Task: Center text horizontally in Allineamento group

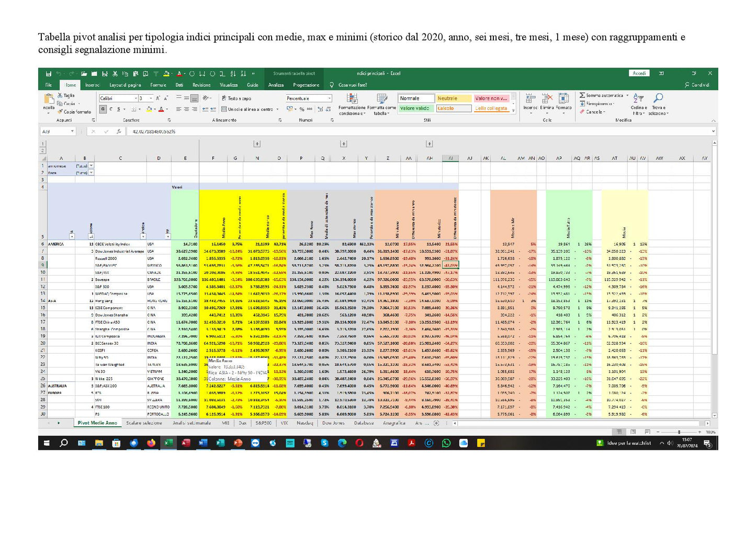Action: [186, 109]
